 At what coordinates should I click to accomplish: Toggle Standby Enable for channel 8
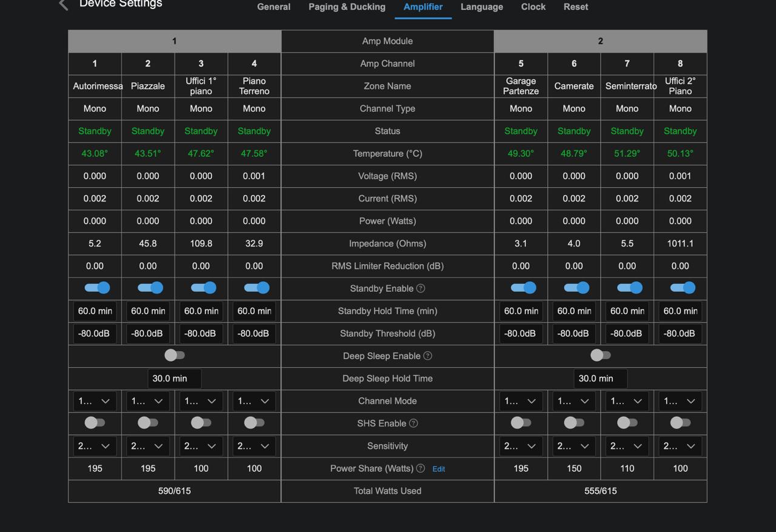[683, 288]
